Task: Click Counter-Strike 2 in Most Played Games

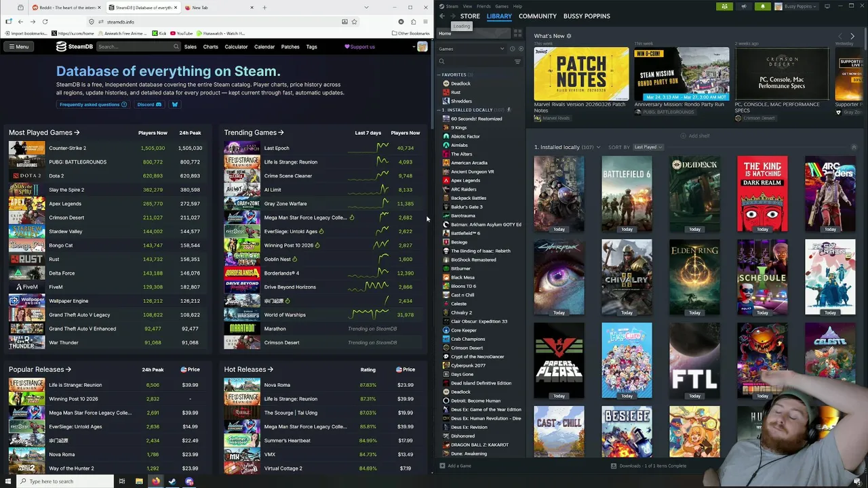Action: [x=67, y=148]
